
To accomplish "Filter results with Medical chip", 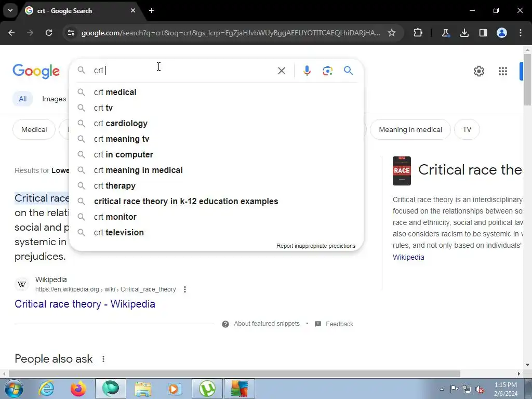I will click(34, 129).
